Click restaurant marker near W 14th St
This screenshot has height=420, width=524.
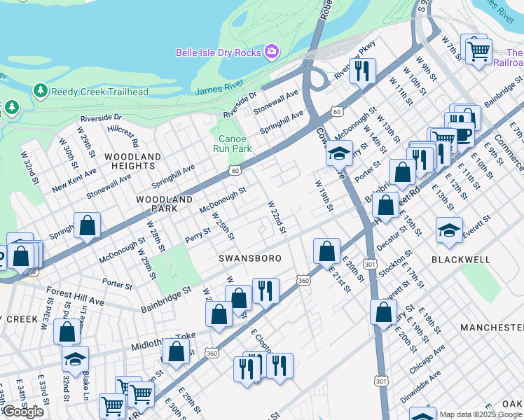click(420, 161)
